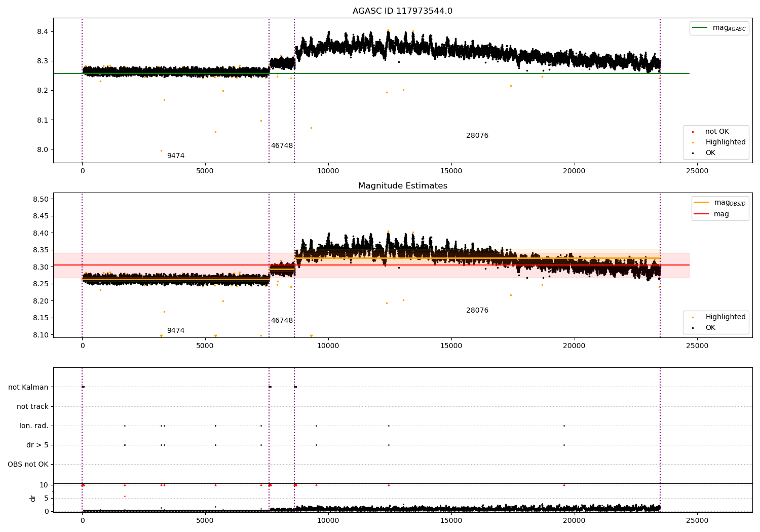
Task: Click the 8.25 tick on middle plot
Action: pos(41,284)
